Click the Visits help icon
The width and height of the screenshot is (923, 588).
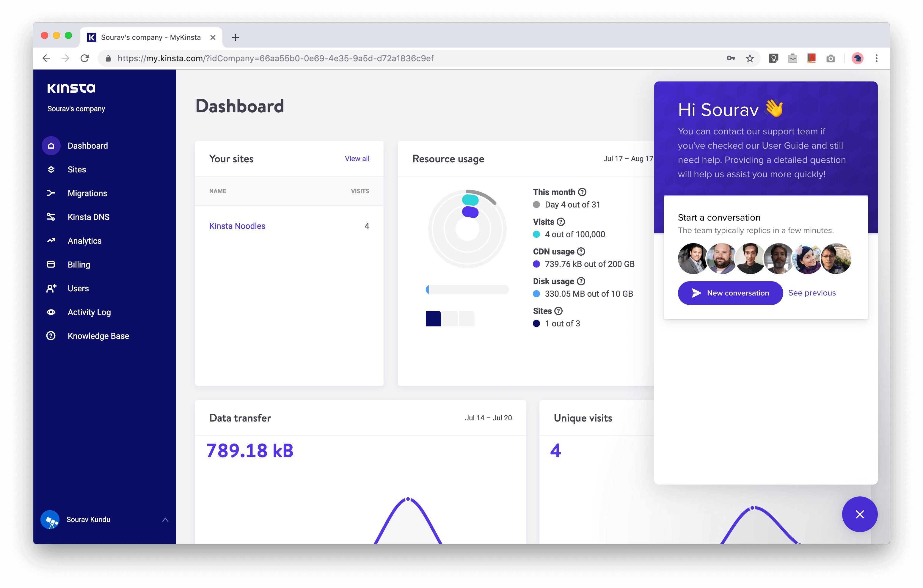pos(561,222)
